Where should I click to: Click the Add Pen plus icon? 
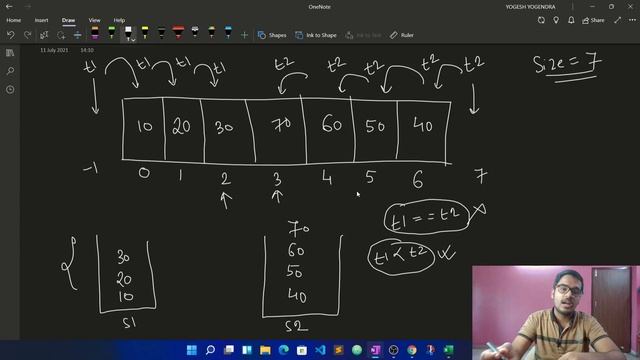tap(244, 36)
